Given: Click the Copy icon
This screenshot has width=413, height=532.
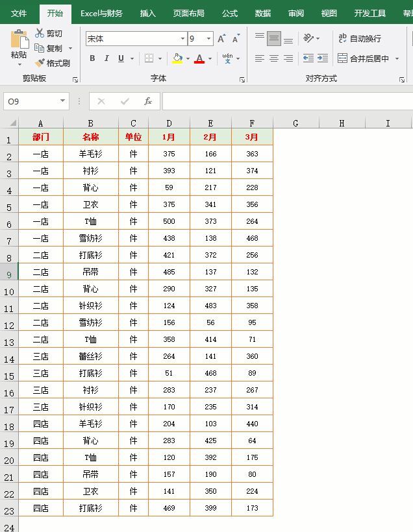Looking at the screenshot, I should pyautogui.click(x=40, y=48).
